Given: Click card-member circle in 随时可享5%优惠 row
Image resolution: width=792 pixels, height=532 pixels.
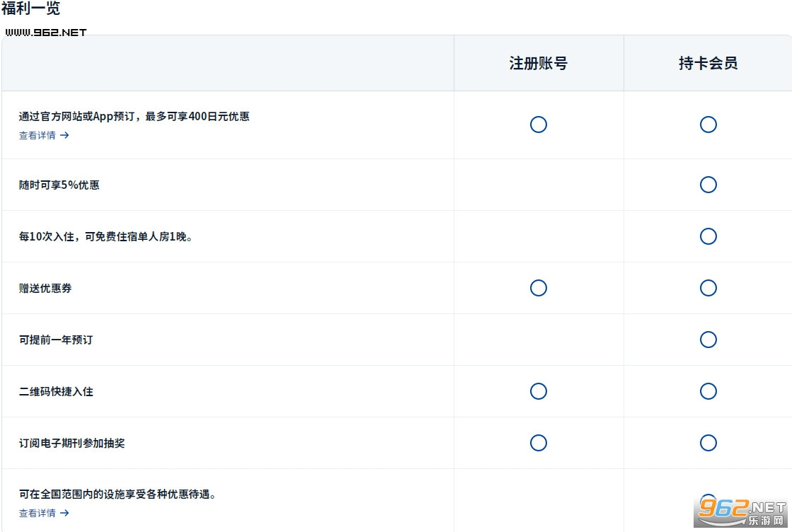Looking at the screenshot, I should click(x=708, y=185).
